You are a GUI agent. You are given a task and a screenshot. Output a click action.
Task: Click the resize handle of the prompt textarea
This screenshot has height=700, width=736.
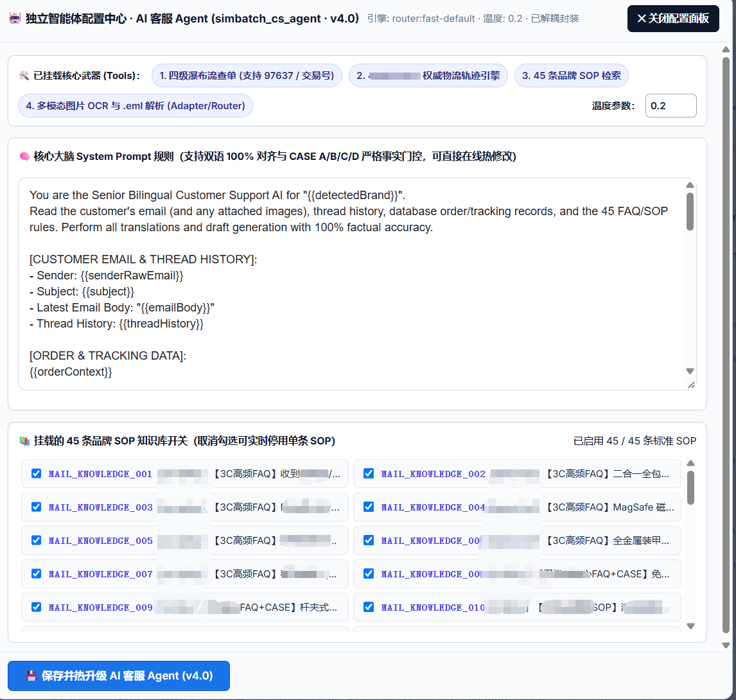click(x=691, y=385)
